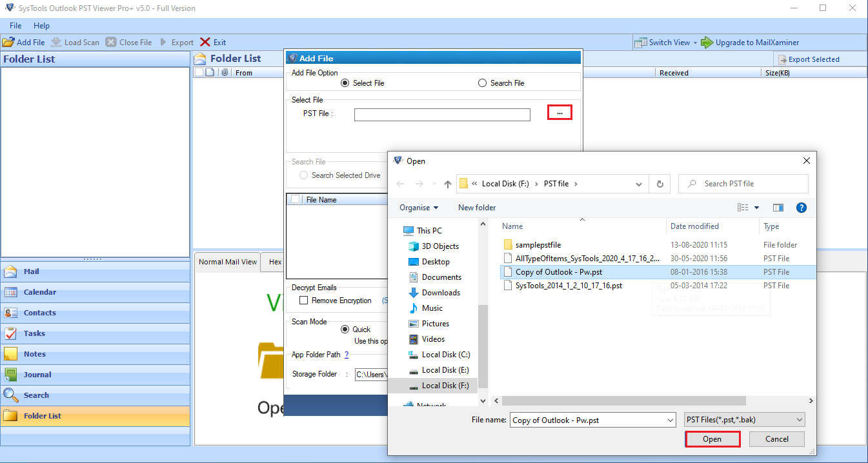The image size is (868, 463).
Task: Open recent locations dropdown arrow
Action: (433, 184)
